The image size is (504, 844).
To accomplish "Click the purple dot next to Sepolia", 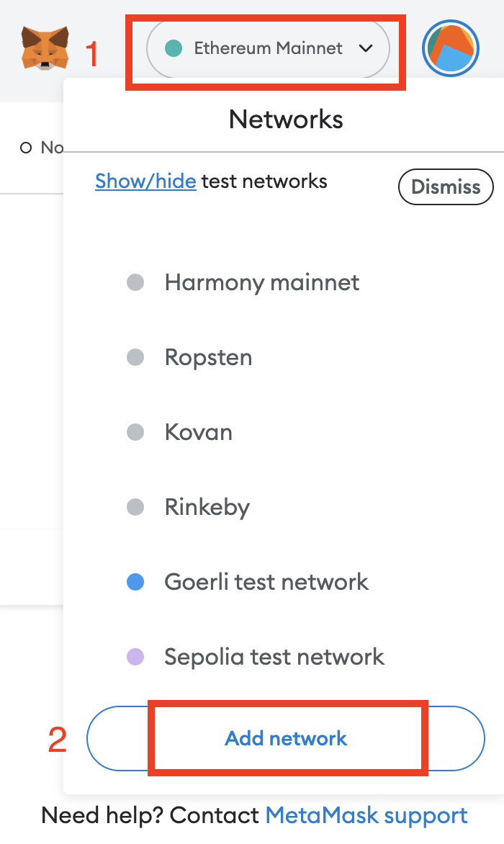I will point(135,657).
